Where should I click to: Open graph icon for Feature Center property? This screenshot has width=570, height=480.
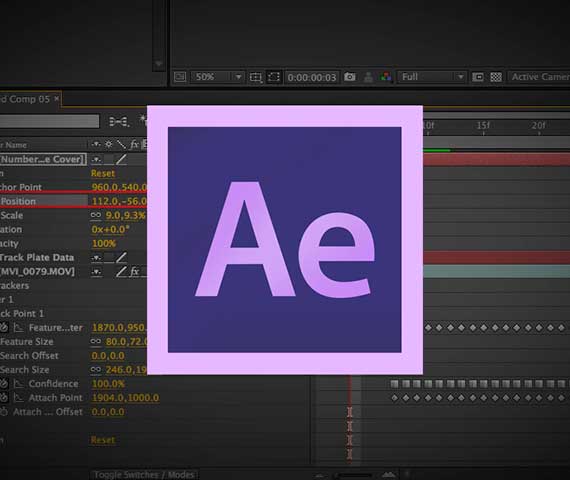[x=18, y=328]
